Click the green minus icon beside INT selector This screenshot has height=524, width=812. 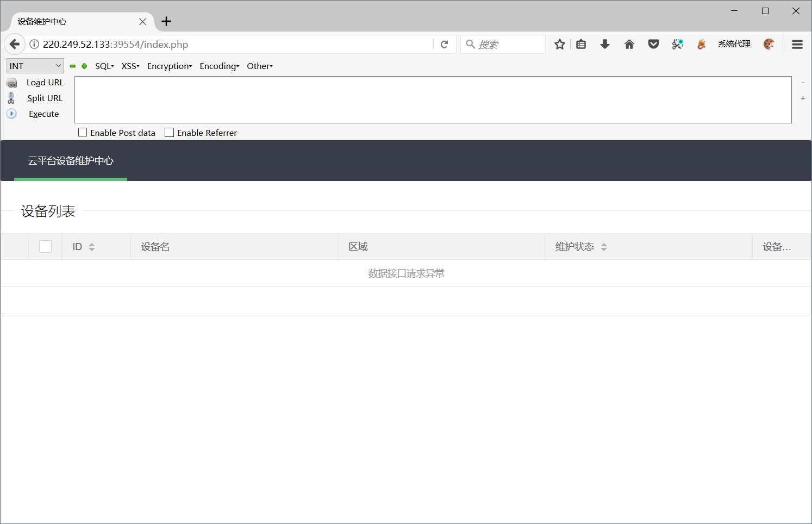(72, 66)
